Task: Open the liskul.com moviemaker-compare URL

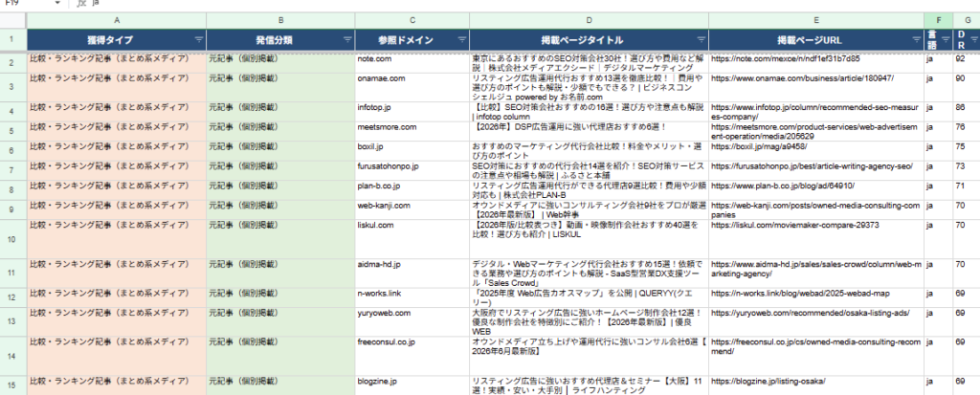Action: pos(795,225)
